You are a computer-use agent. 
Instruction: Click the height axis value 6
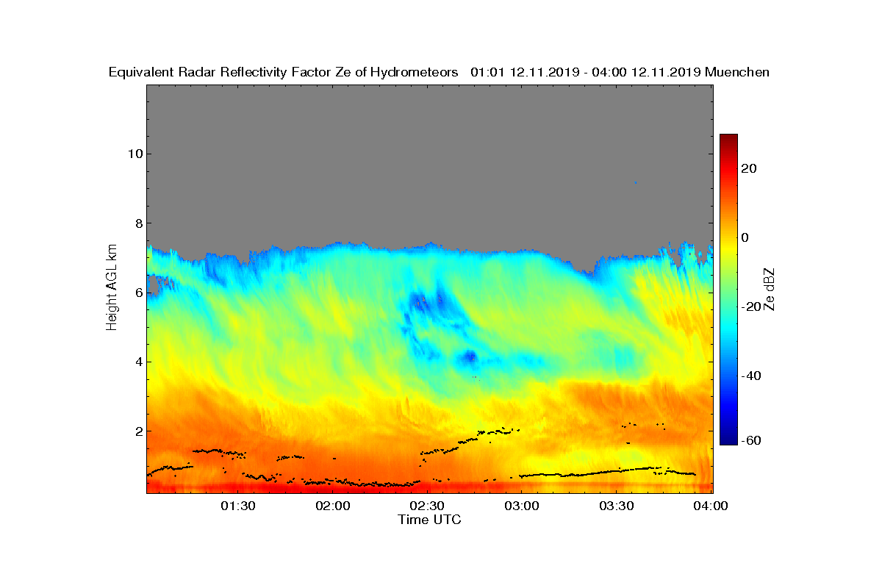coord(138,293)
